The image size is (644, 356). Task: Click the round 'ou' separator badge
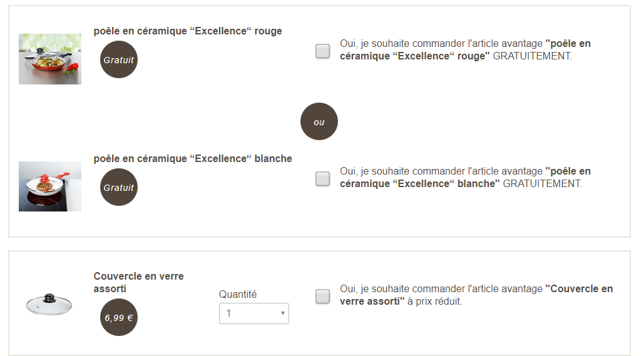coord(319,121)
